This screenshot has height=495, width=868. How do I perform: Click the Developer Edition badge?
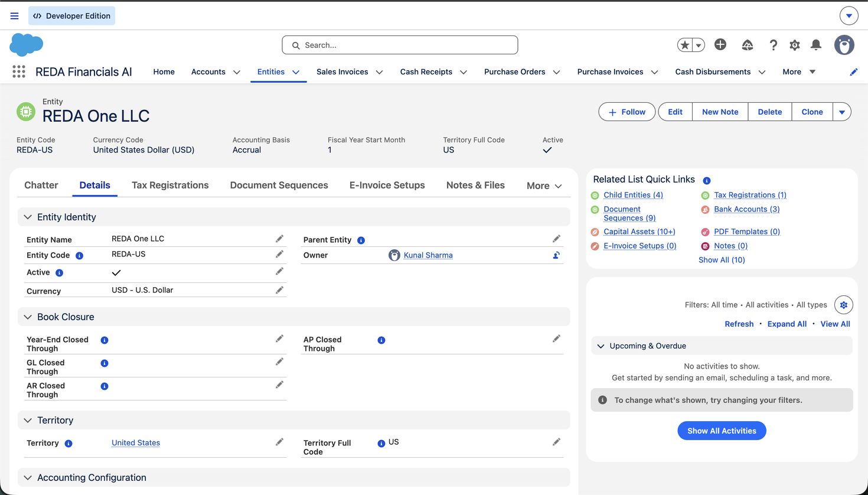pyautogui.click(x=72, y=16)
